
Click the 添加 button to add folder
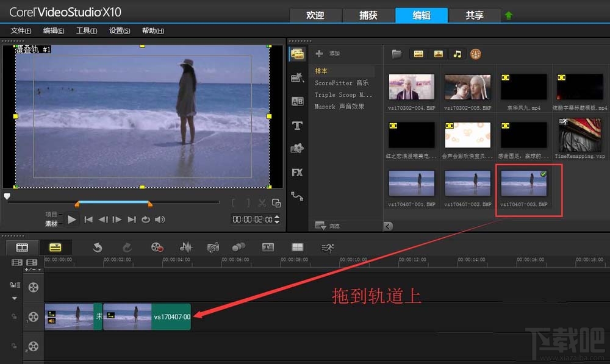332,53
